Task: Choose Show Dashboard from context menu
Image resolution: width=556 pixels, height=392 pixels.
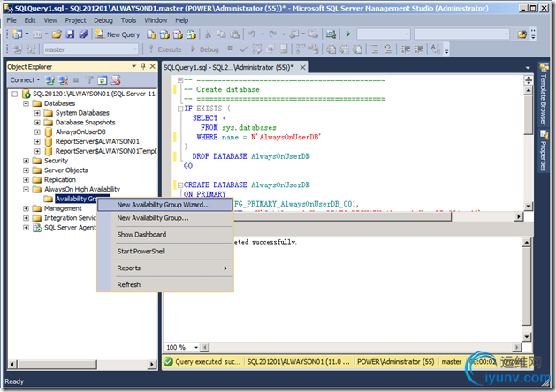Action: click(x=165, y=235)
